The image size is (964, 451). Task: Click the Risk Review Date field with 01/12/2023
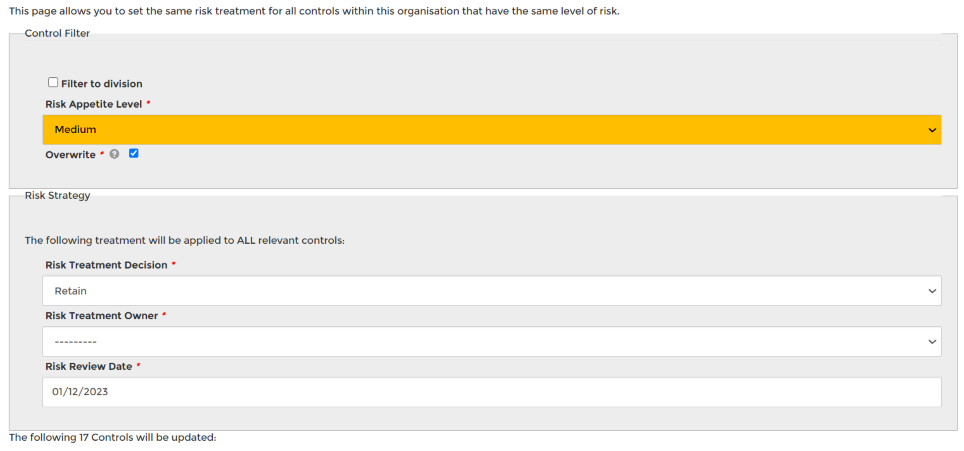490,392
